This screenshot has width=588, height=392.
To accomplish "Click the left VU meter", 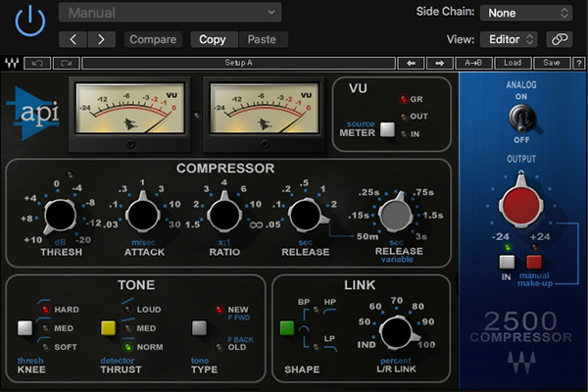I will pos(130,109).
